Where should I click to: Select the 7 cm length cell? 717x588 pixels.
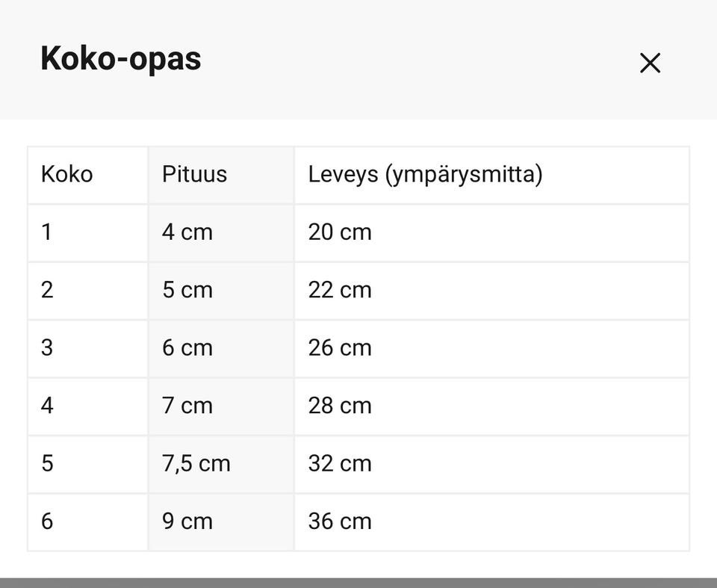point(221,406)
